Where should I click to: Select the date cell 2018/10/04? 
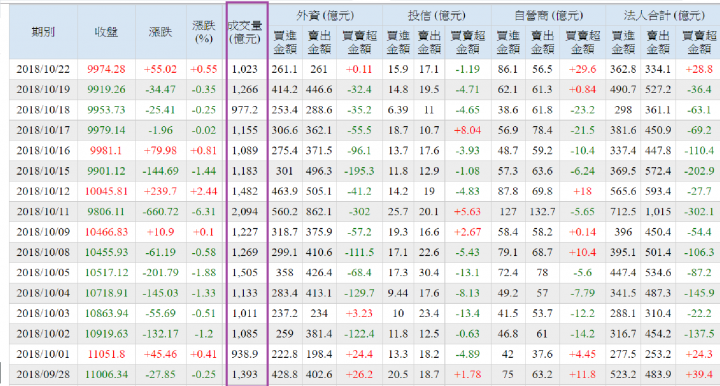click(43, 293)
